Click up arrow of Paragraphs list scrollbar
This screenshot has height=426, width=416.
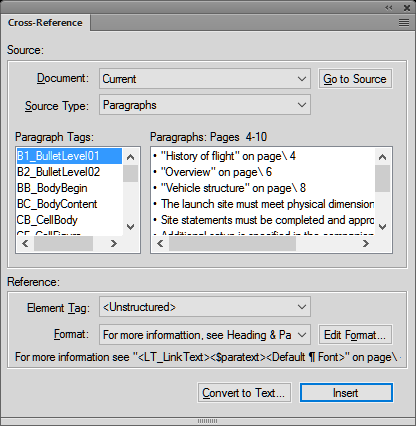click(383, 157)
